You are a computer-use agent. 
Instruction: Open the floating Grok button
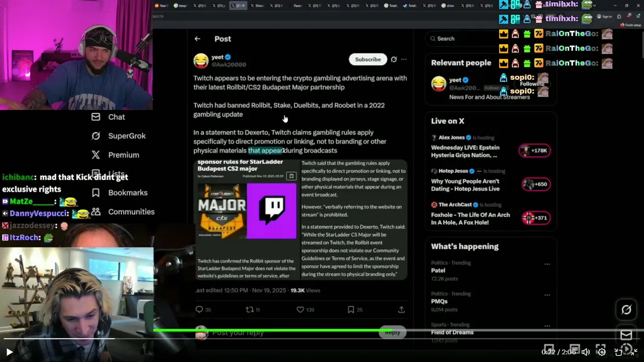tap(626, 310)
